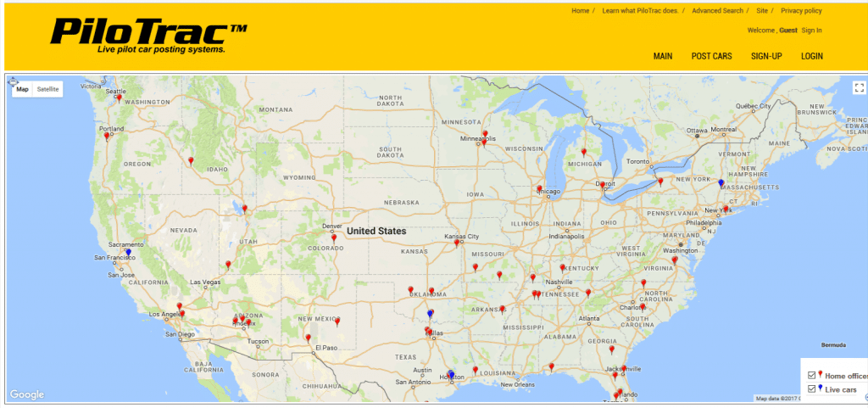868x408 pixels.
Task: Open the red pin in Arkansas
Action: tap(502, 310)
